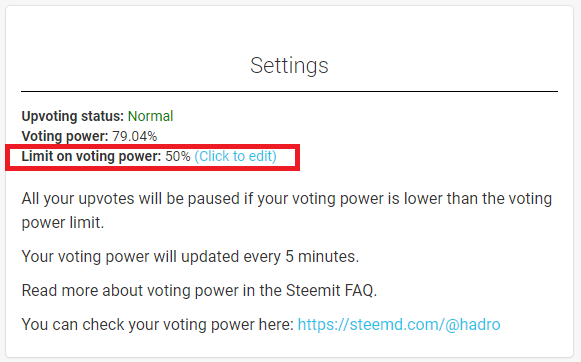The height and width of the screenshot is (362, 581).
Task: Click the 'https://' part of the steemd link
Action: point(323,325)
